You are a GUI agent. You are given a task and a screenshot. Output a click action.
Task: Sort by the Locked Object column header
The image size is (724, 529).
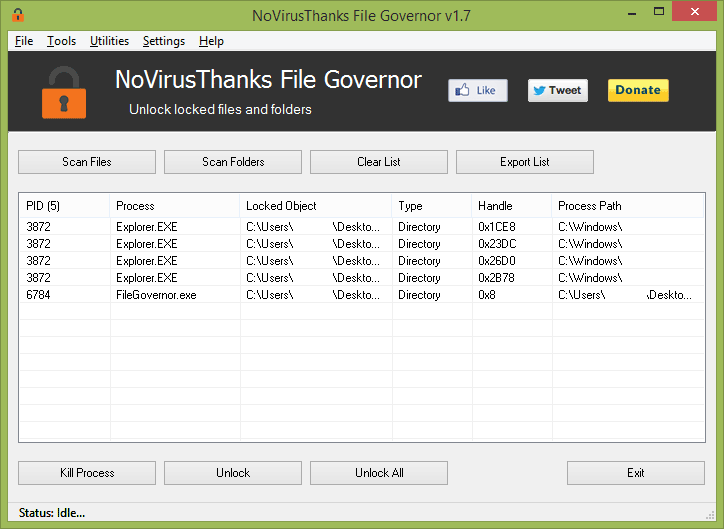tap(316, 206)
